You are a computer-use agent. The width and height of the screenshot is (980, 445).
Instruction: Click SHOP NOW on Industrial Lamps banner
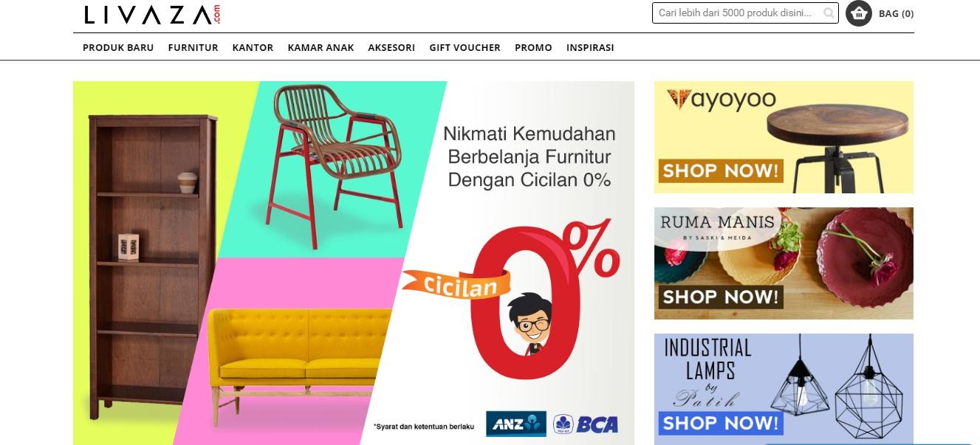[720, 423]
